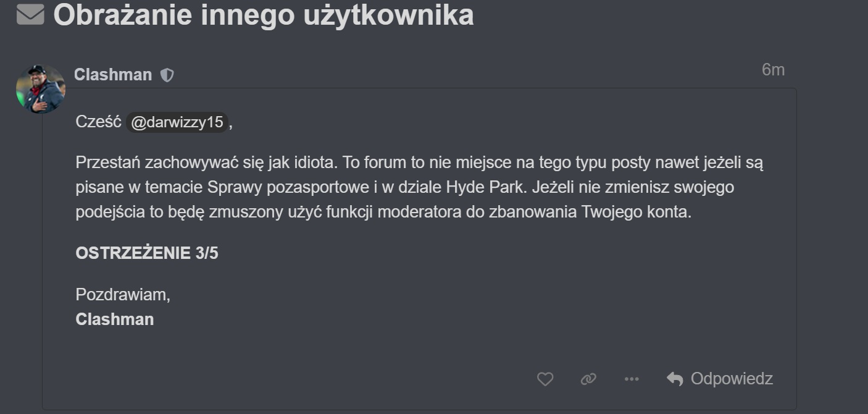Reply using the Odpowiedz button
Viewport: 868px width, 414px height.
click(731, 378)
